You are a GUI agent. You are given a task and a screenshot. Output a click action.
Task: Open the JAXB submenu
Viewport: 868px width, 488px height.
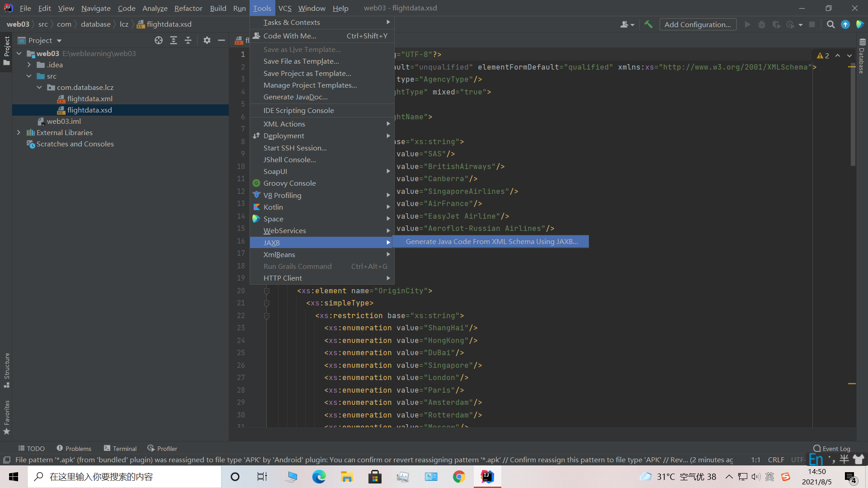[x=322, y=243]
